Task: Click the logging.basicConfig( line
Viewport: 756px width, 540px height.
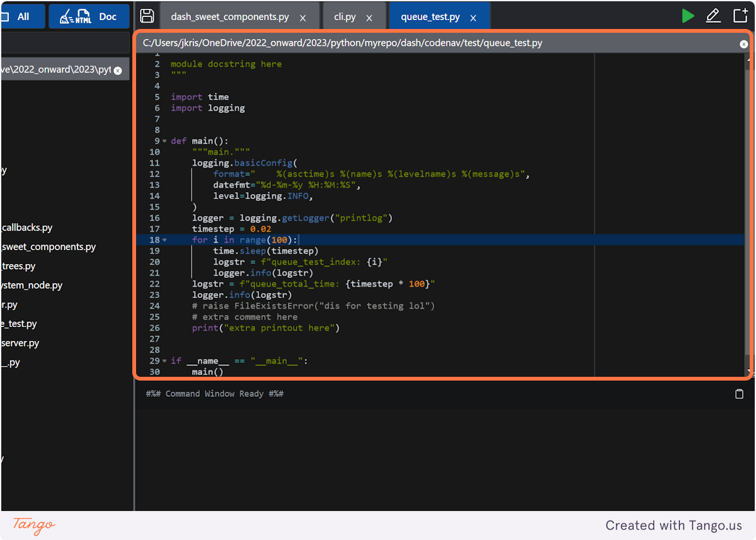Action: coord(244,163)
